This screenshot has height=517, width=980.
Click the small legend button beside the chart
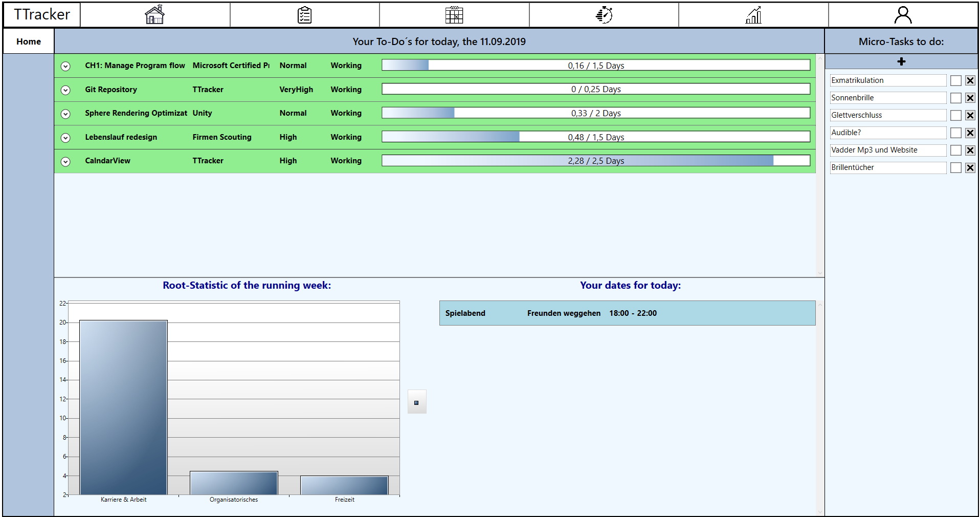416,402
